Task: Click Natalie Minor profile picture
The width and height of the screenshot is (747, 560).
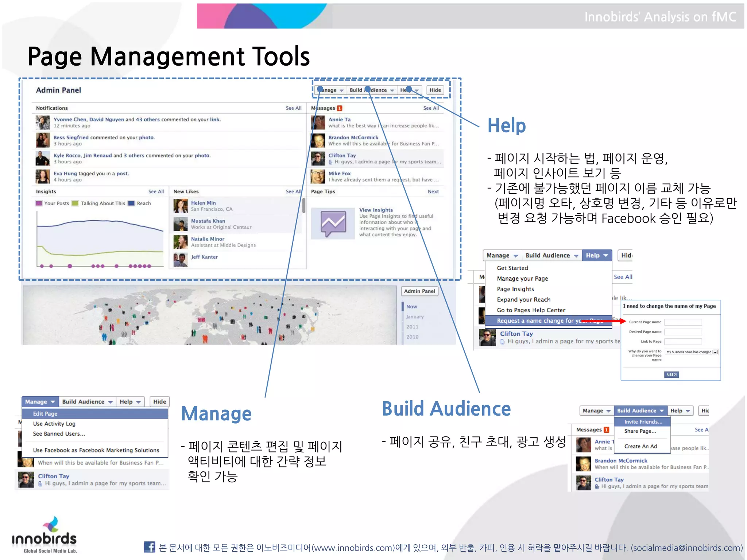Action: [180, 242]
